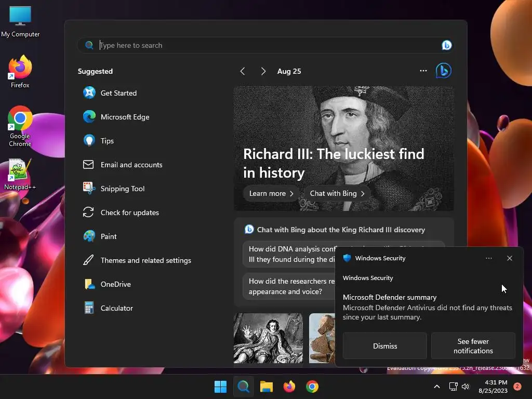Click See fewer notifications button

[x=473, y=345]
